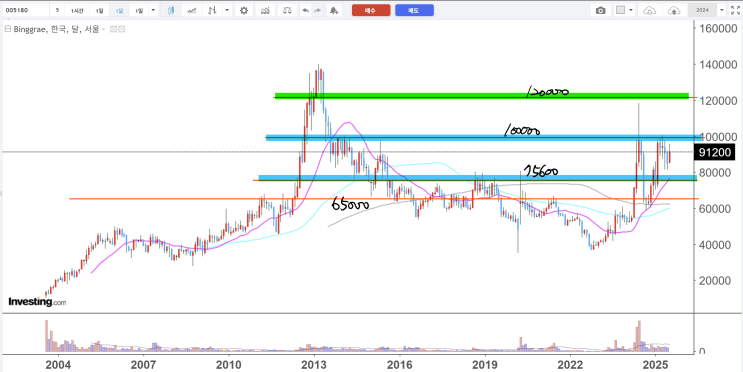
Task: Click the blue 매도 sell button
Action: (415, 10)
